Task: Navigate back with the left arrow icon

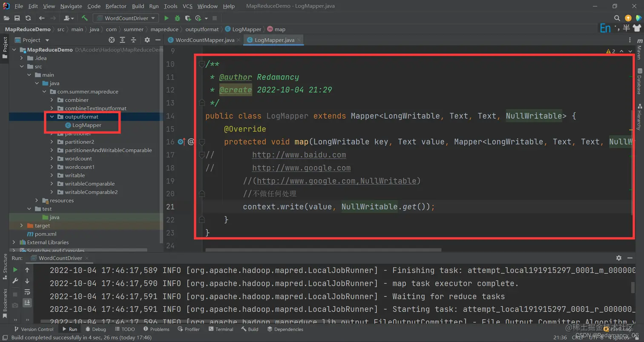Action: (42, 18)
